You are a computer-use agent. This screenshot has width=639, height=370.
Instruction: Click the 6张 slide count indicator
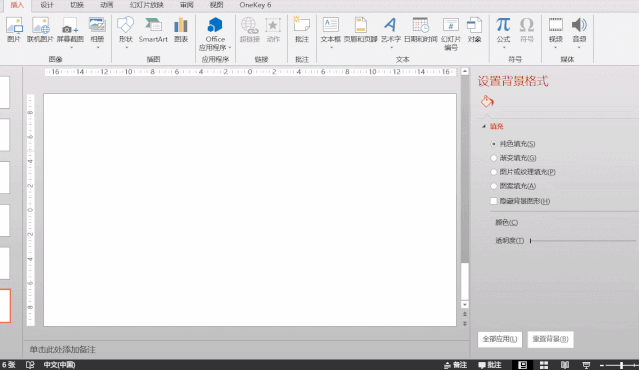point(9,365)
